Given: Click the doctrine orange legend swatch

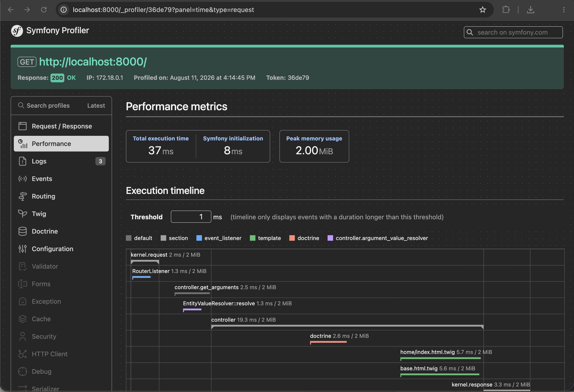Looking at the screenshot, I should point(292,238).
